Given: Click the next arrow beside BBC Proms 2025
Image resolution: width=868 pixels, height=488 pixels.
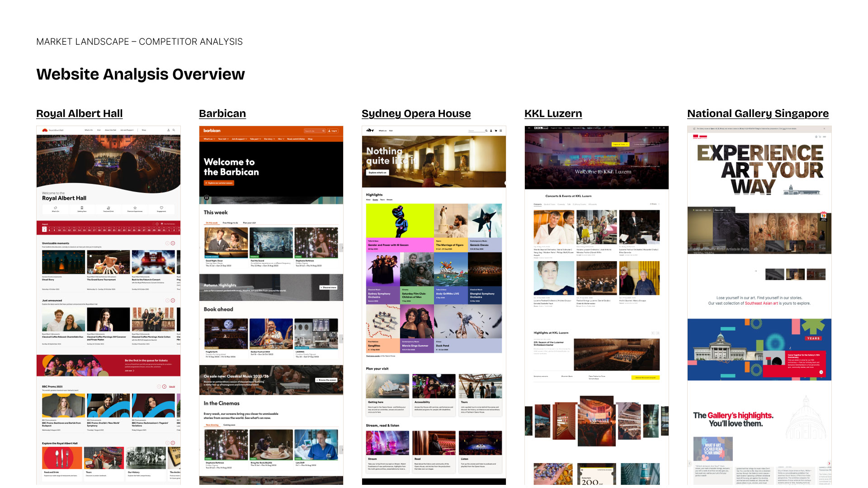Looking at the screenshot, I should point(164,387).
